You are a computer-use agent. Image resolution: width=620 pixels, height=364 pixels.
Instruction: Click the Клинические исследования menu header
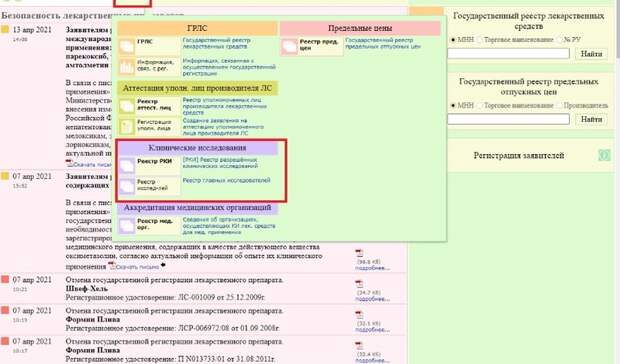coord(197,148)
